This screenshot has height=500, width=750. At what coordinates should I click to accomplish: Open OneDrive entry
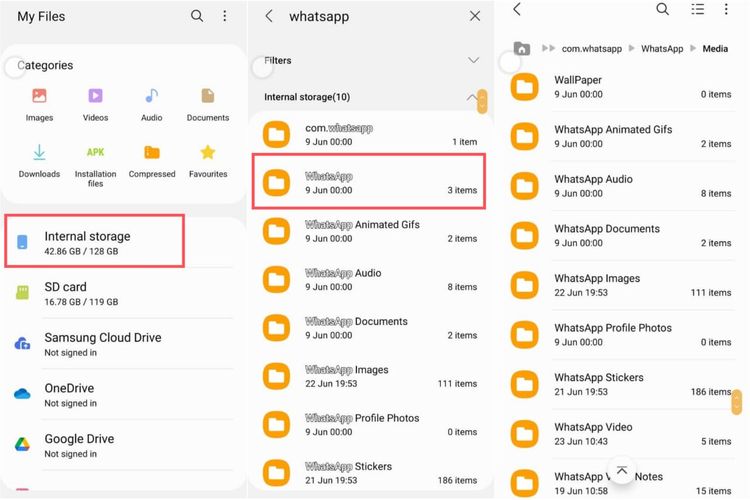120,395
